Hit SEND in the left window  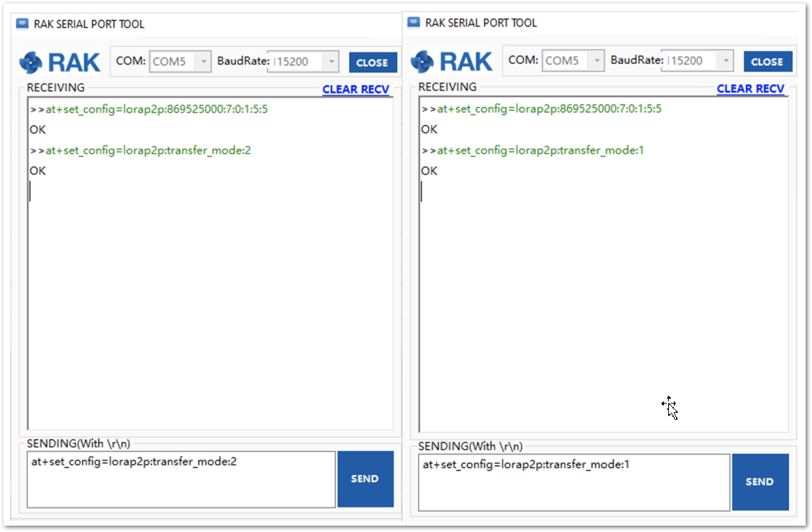pos(365,479)
